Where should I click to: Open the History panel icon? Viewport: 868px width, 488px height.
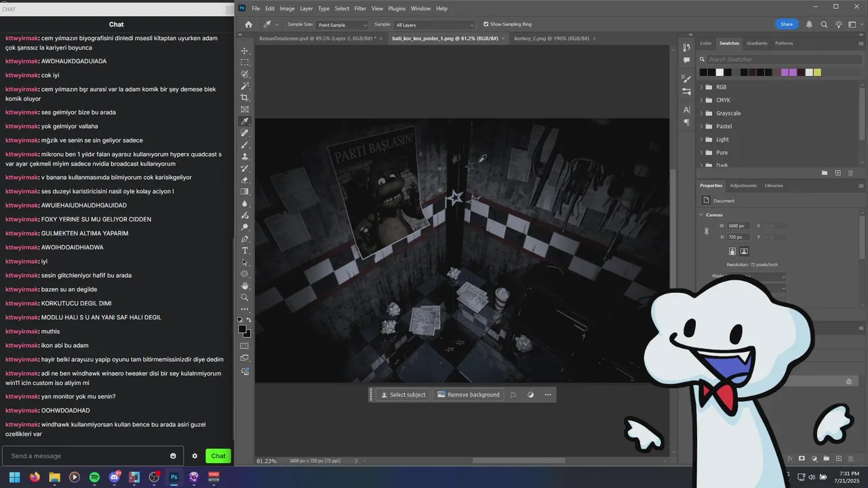(x=686, y=47)
